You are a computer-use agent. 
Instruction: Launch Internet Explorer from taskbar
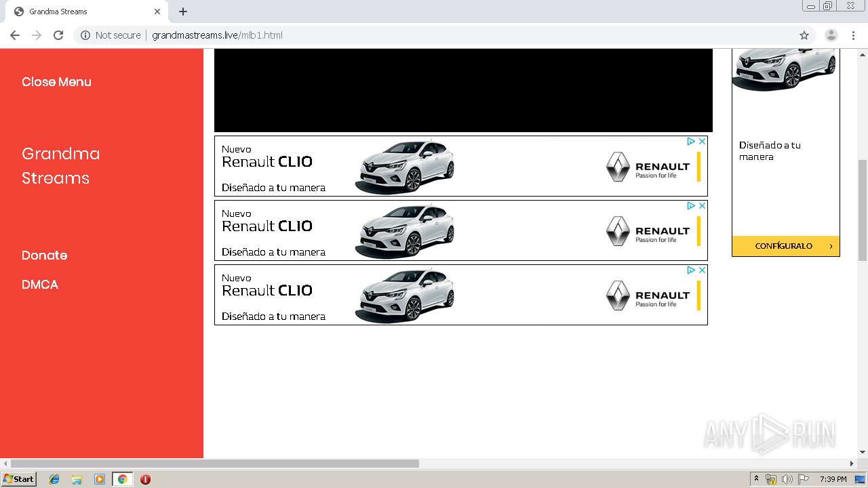tap(54, 479)
